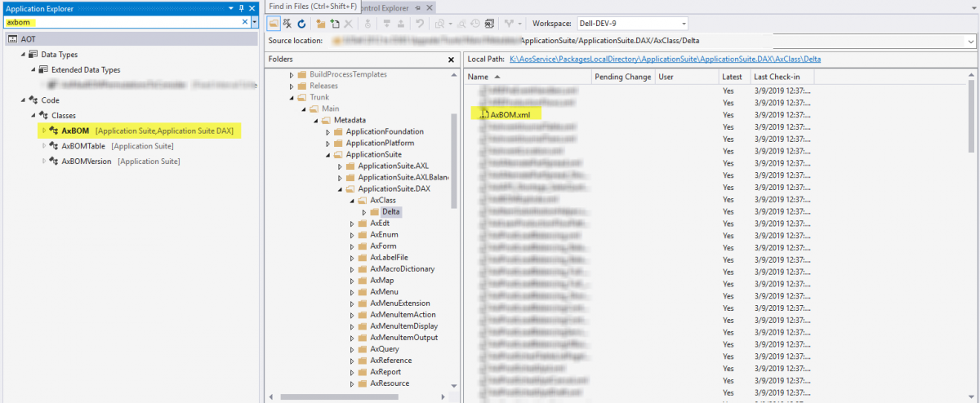Pin the Application Explorer panel
This screenshot has width=980, height=403.
(241, 7)
